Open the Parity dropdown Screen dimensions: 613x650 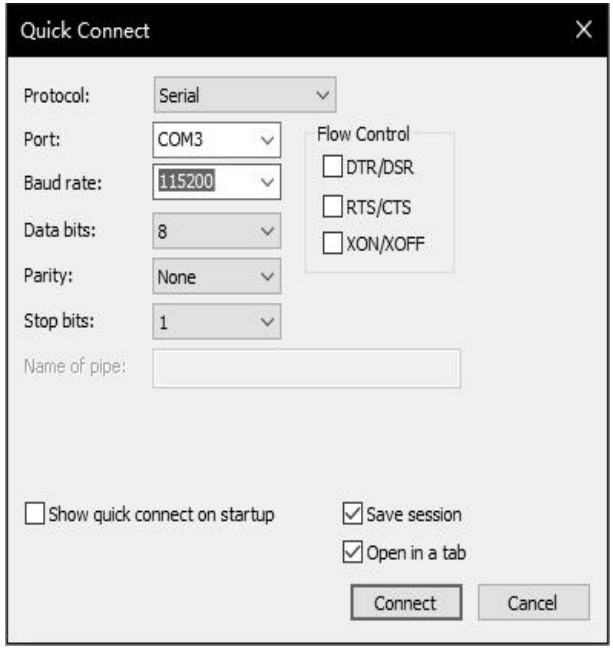(266, 277)
